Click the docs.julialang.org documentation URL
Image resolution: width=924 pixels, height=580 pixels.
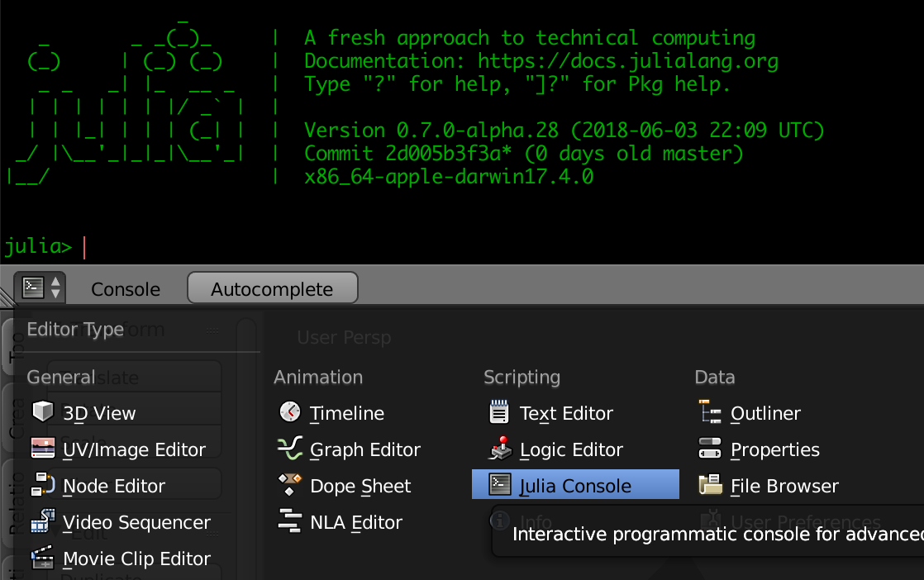[x=628, y=61]
